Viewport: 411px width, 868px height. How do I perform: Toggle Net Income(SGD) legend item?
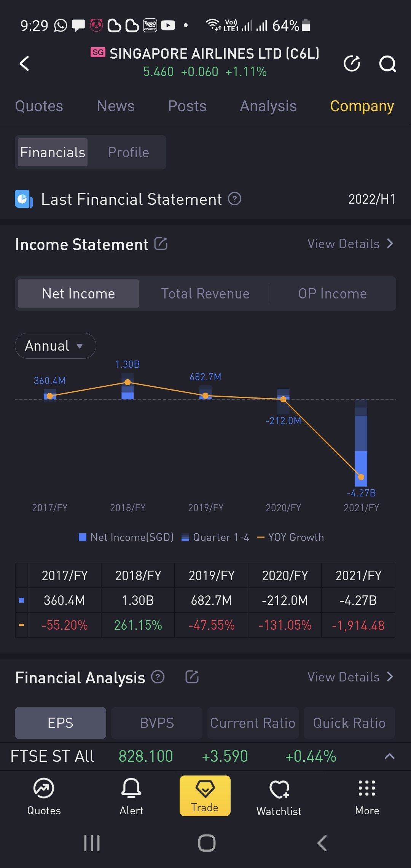[126, 537]
